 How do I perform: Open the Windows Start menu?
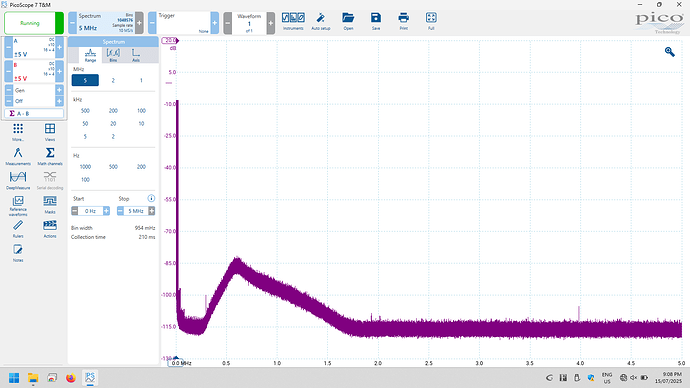[x=14, y=378]
